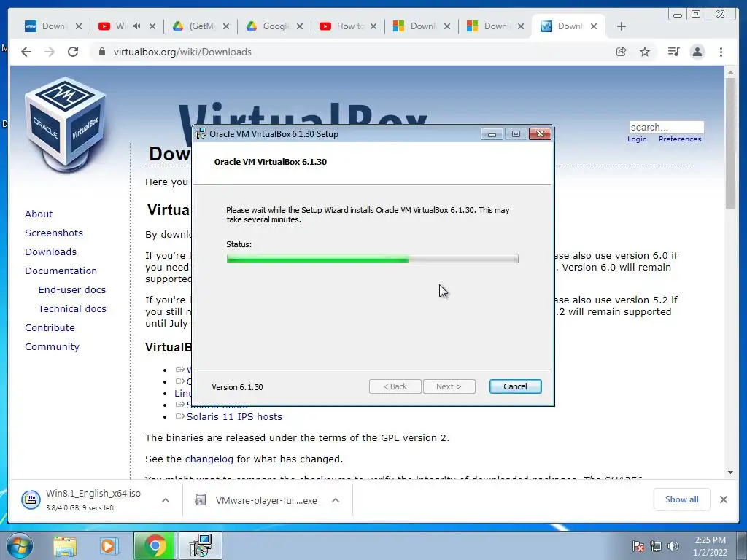This screenshot has height=560, width=747.
Task: Go back using the browser back arrow
Action: click(26, 52)
